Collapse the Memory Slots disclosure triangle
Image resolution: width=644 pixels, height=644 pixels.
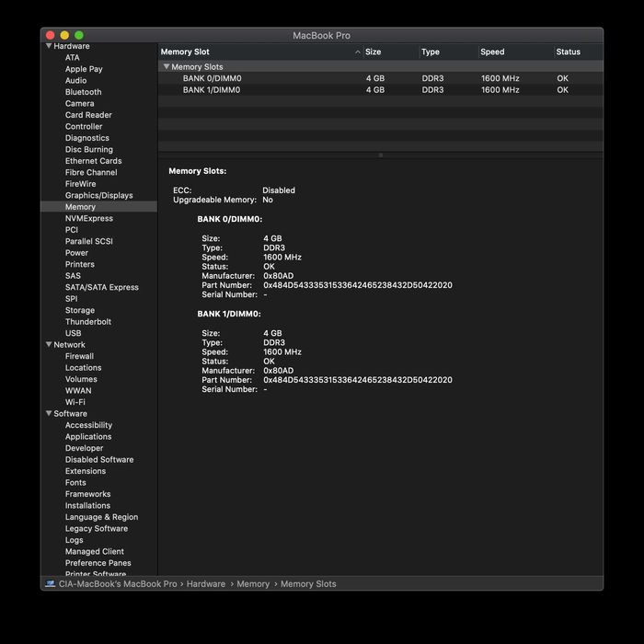(x=167, y=66)
